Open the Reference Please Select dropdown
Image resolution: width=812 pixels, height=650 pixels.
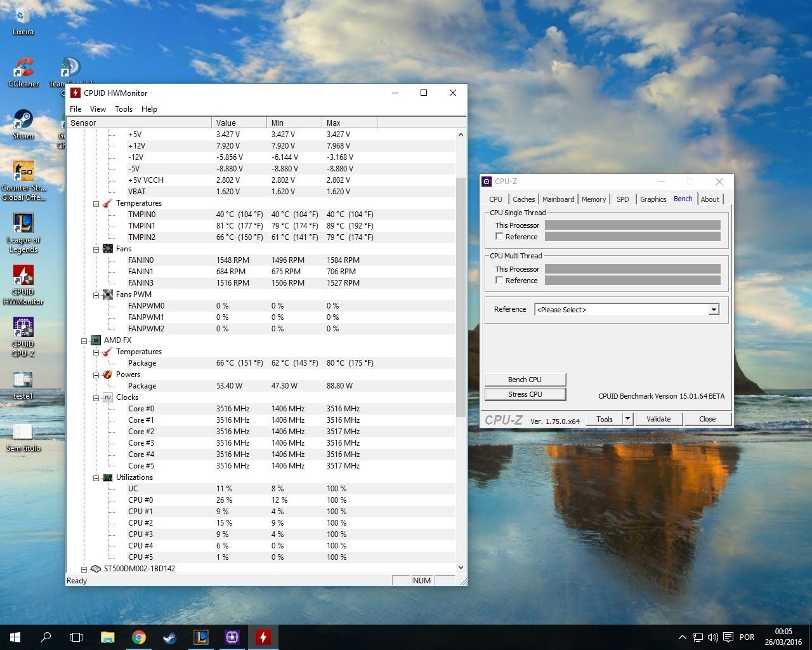click(627, 310)
